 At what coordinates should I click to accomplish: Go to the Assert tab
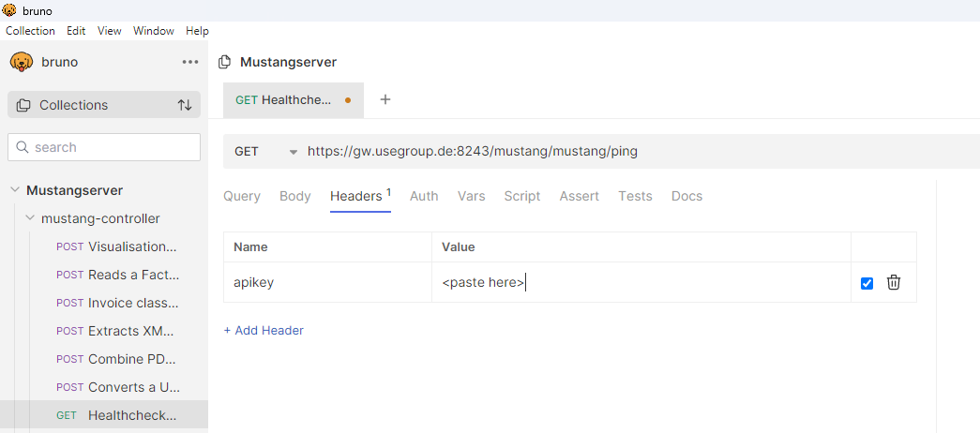580,196
